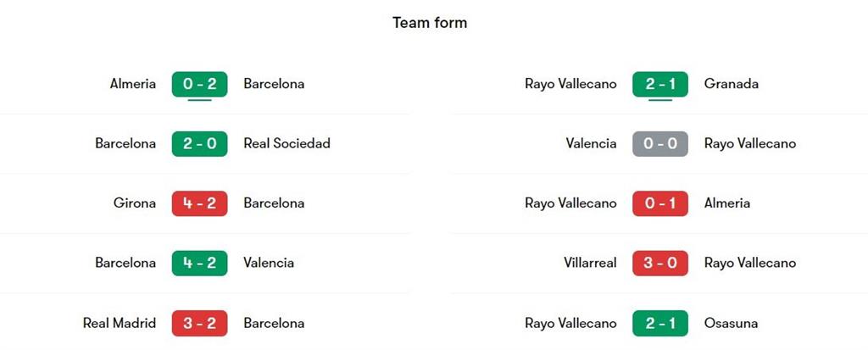This screenshot has height=350, width=868.
Task: Select the red 4 - 2 Girona score badge
Action: (199, 203)
